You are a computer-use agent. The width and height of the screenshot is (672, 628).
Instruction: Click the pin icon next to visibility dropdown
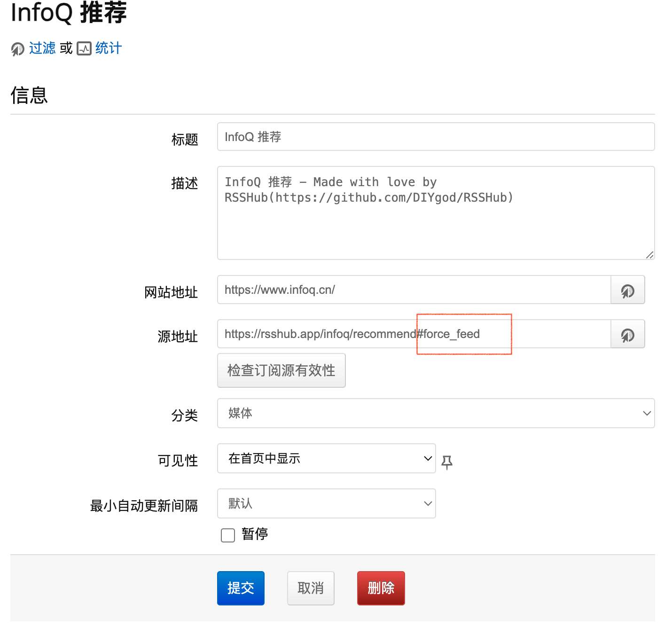[x=447, y=462]
